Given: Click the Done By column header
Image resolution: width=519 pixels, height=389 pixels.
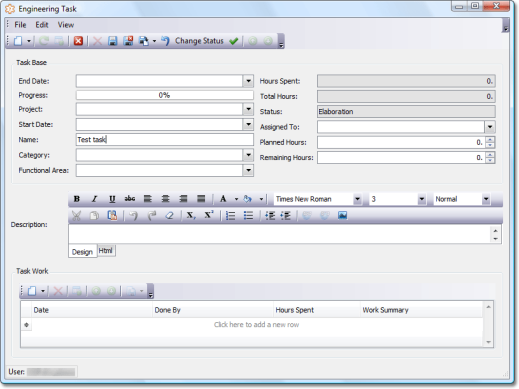Looking at the screenshot, I should tap(213, 310).
